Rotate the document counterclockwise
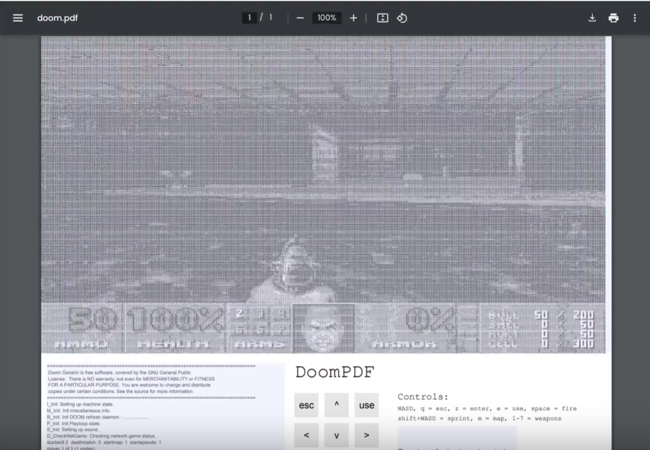The image size is (650, 450). pyautogui.click(x=402, y=18)
